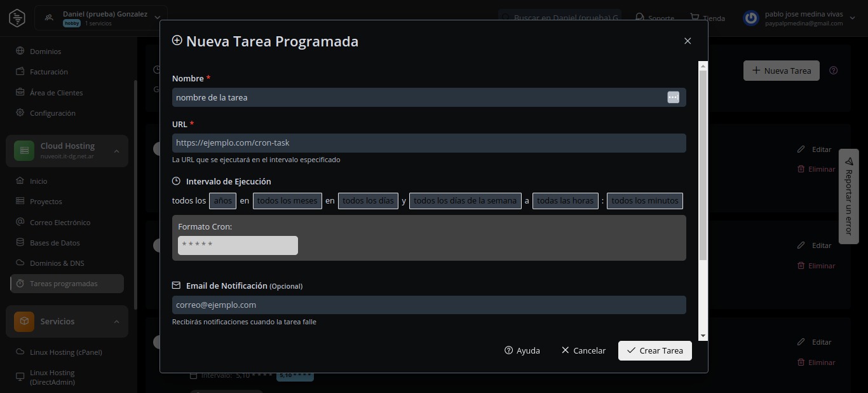Open the 'todos los días de la semana' selector
The height and width of the screenshot is (393, 868).
465,201
